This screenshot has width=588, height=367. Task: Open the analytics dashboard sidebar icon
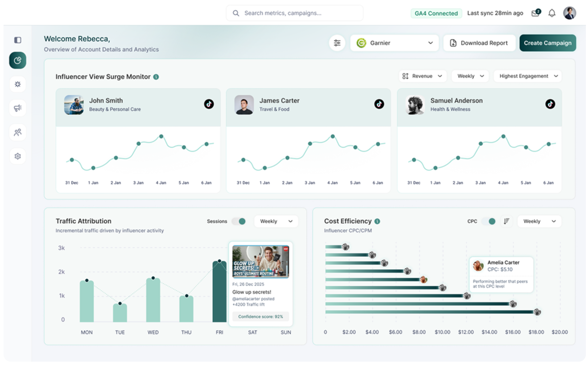point(18,60)
